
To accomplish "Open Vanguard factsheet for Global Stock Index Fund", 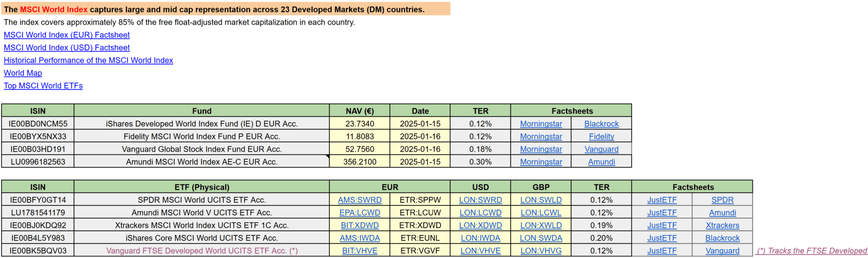I will (601, 149).
